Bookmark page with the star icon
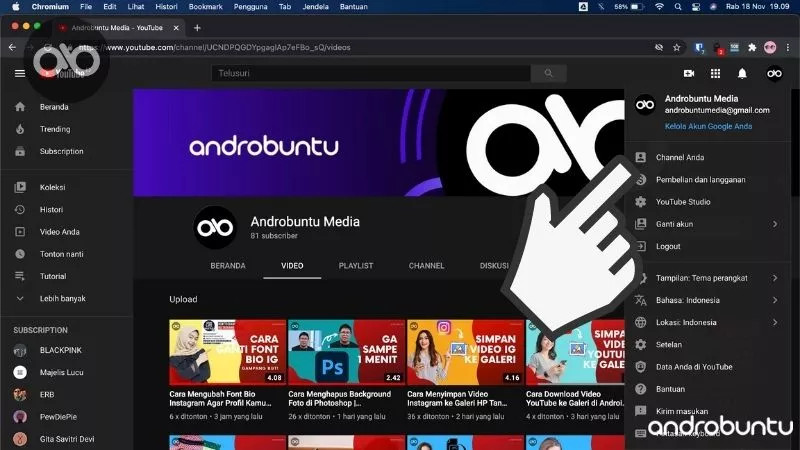 click(x=677, y=47)
